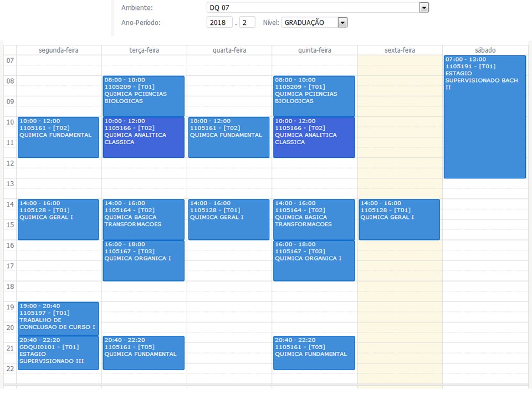Select Thursday 10:00 Quimica Analitica Classica event
The width and height of the screenshot is (532, 399).
point(314,137)
